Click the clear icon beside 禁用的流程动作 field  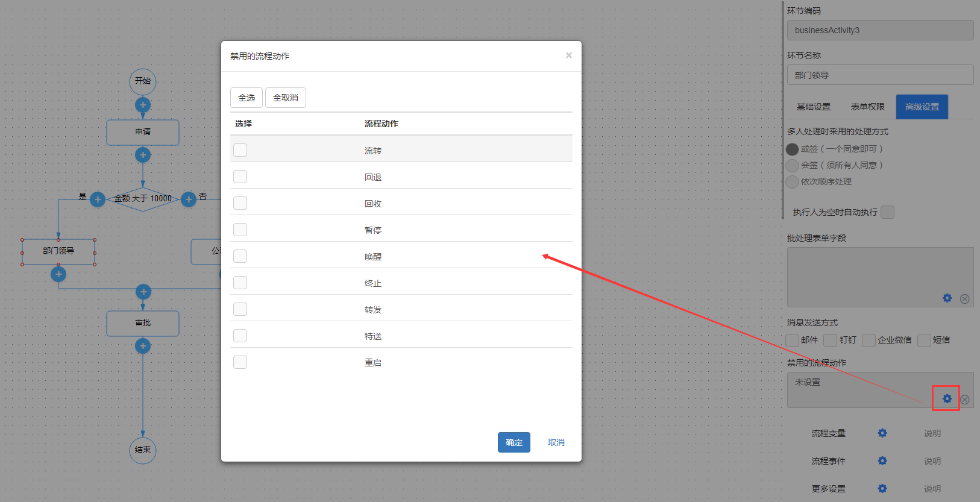[964, 400]
